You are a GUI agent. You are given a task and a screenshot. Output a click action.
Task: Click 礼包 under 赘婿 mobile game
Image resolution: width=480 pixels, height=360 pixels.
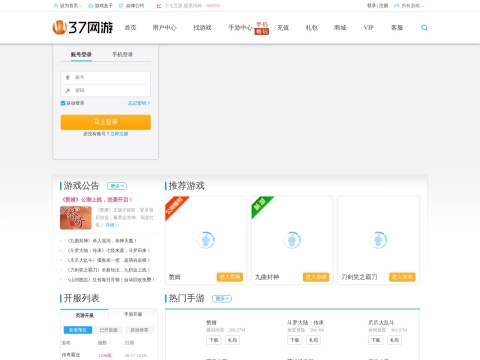point(232,340)
